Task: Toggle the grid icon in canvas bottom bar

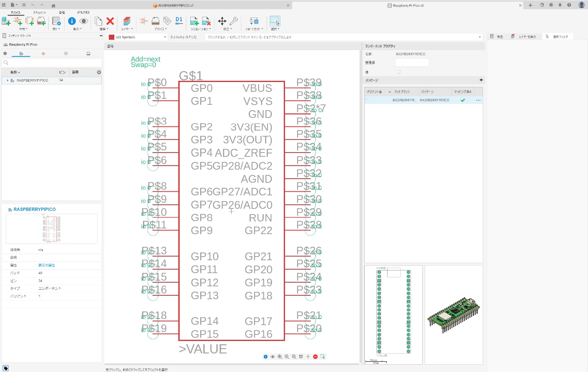Action: pos(301,356)
